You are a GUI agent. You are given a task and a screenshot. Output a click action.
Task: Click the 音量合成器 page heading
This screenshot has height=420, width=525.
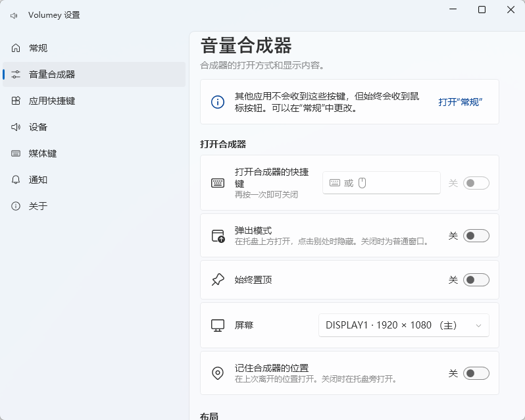(x=246, y=46)
